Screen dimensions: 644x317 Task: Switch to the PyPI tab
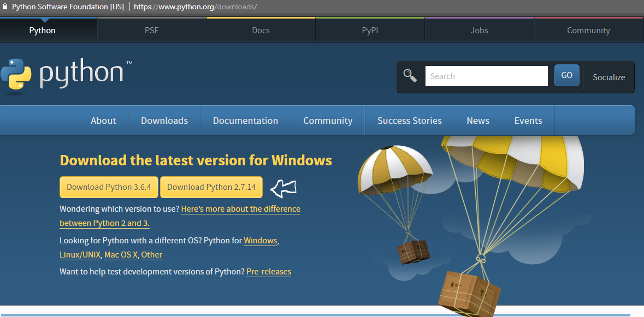click(370, 30)
